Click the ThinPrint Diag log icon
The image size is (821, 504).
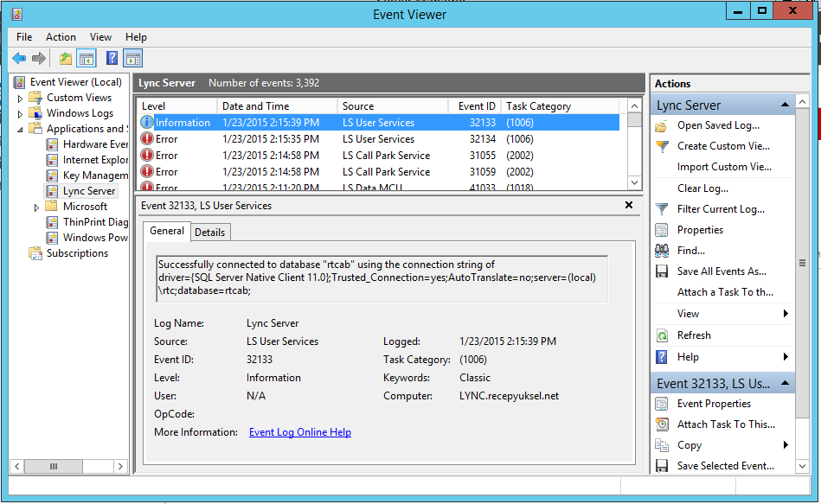click(x=52, y=222)
